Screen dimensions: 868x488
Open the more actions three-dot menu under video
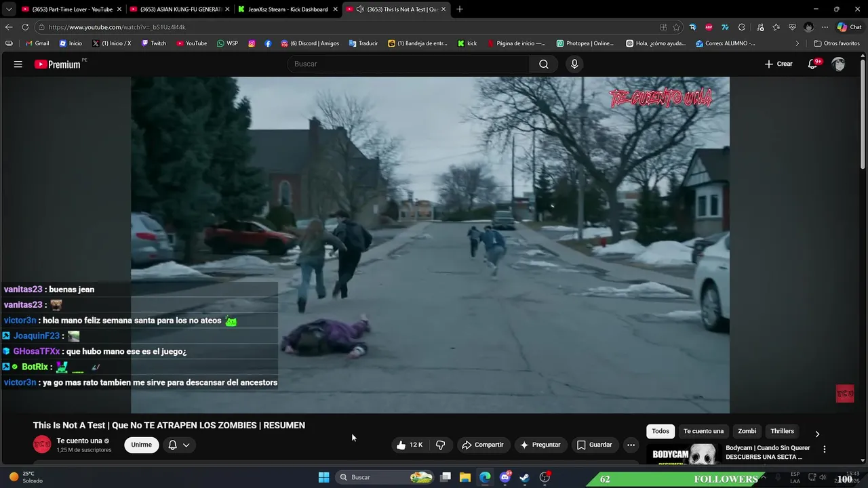631,445
